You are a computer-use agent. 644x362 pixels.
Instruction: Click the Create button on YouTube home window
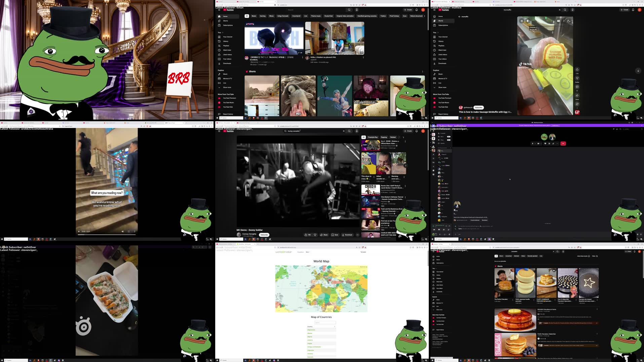tap(408, 10)
